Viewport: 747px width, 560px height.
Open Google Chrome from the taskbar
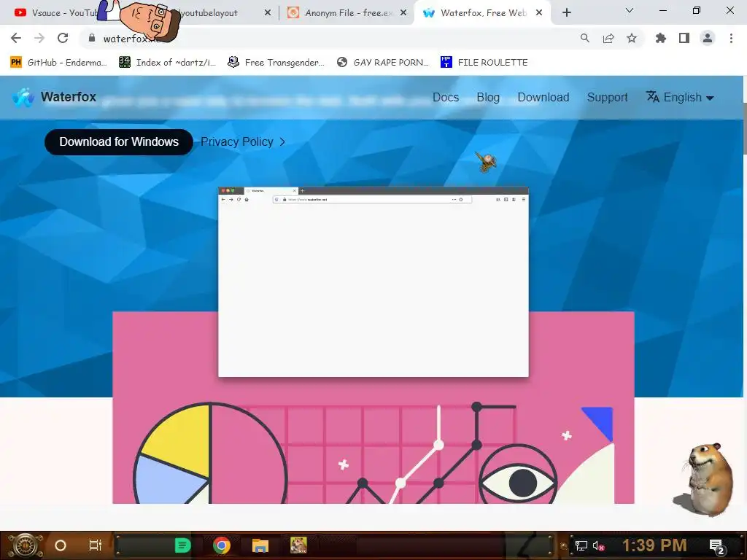click(222, 545)
